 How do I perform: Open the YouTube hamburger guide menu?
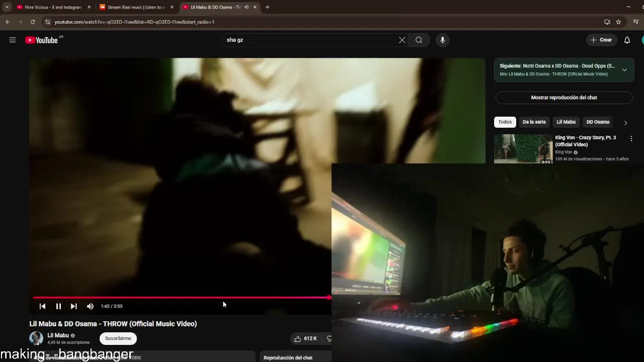pyautogui.click(x=13, y=40)
